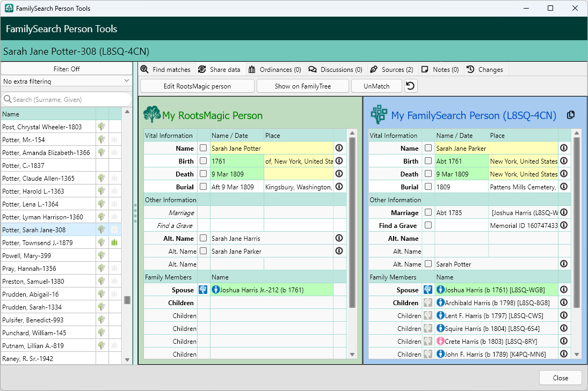Tick the RootsMagic Death 9 Mar 1809 checkbox

click(204, 174)
